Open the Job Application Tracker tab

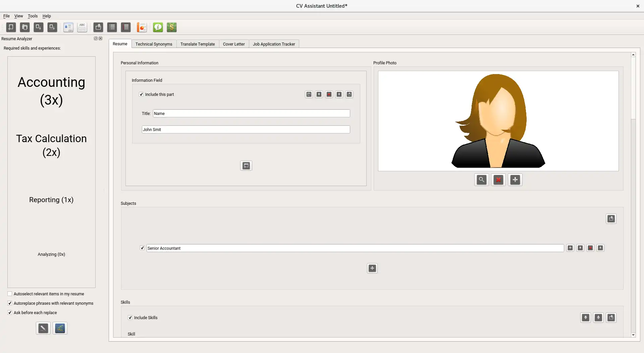click(274, 44)
